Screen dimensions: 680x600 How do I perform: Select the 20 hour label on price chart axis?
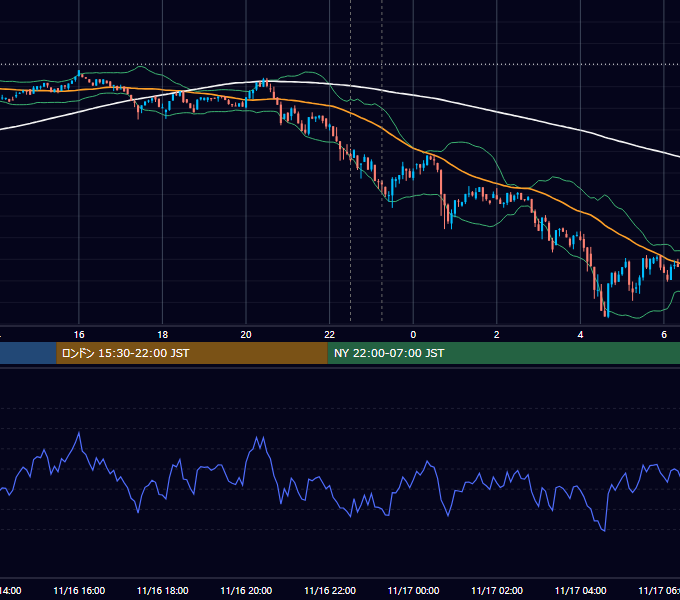[x=246, y=334]
